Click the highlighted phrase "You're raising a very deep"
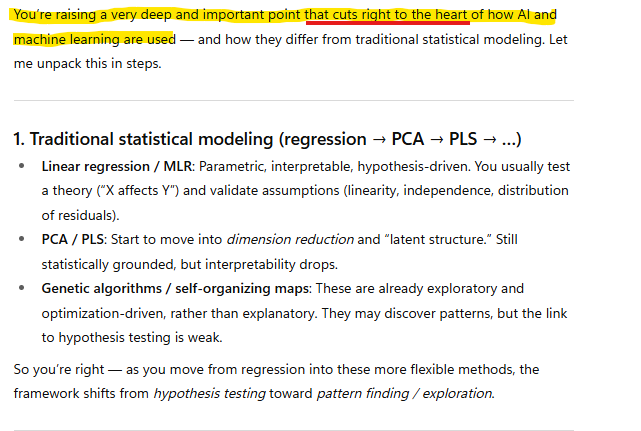 coord(85,15)
